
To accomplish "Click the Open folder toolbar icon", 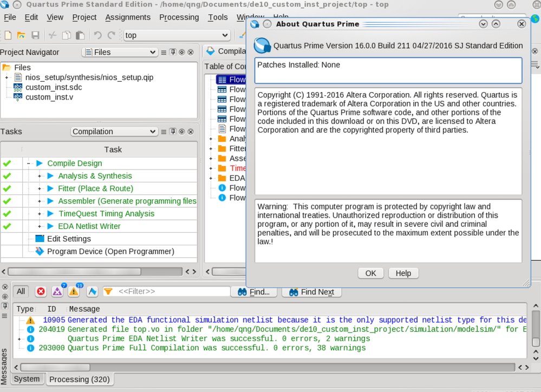I will (x=22, y=35).
